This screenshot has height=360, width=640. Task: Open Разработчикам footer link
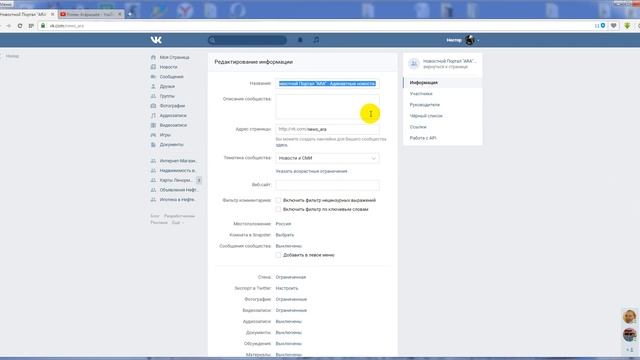179,216
